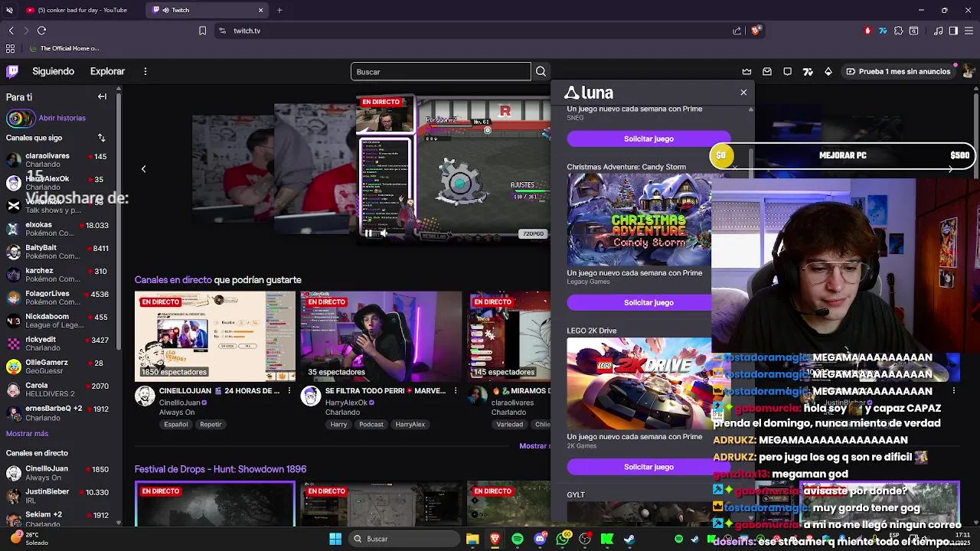Open claraolivares channel in the sidebar
Screen dimensions: 980x551
click(60, 159)
